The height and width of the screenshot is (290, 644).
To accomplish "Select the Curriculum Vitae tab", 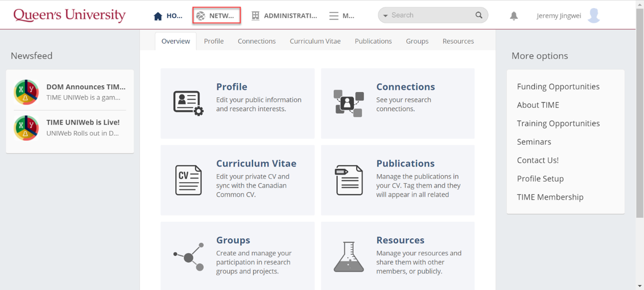I will 315,41.
